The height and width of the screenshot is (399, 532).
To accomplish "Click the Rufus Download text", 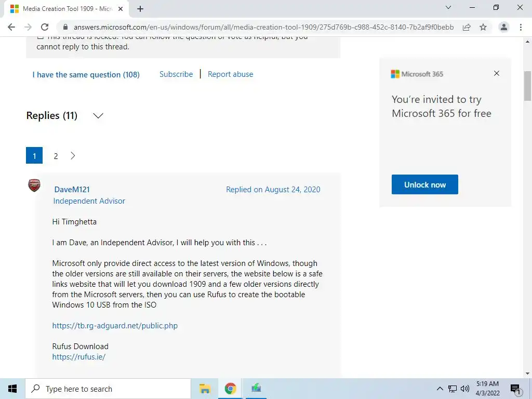I will pyautogui.click(x=81, y=347).
